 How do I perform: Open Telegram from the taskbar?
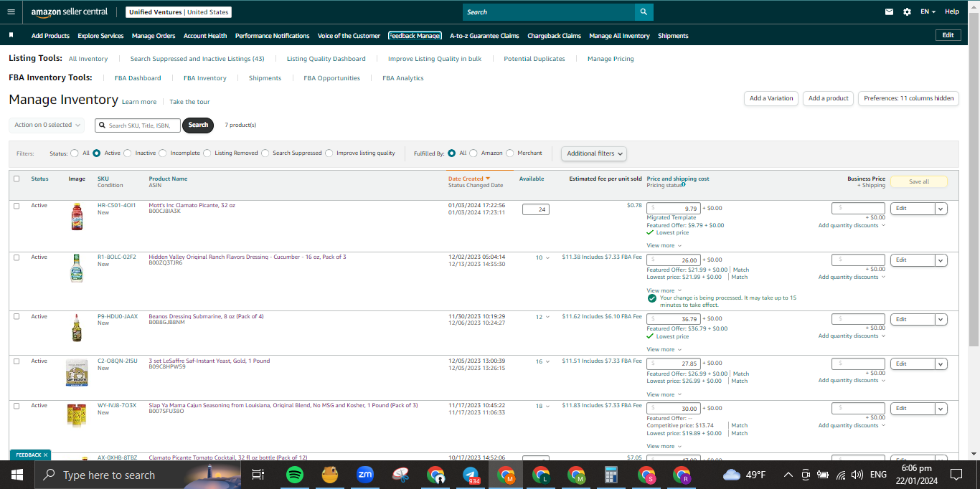pos(471,475)
